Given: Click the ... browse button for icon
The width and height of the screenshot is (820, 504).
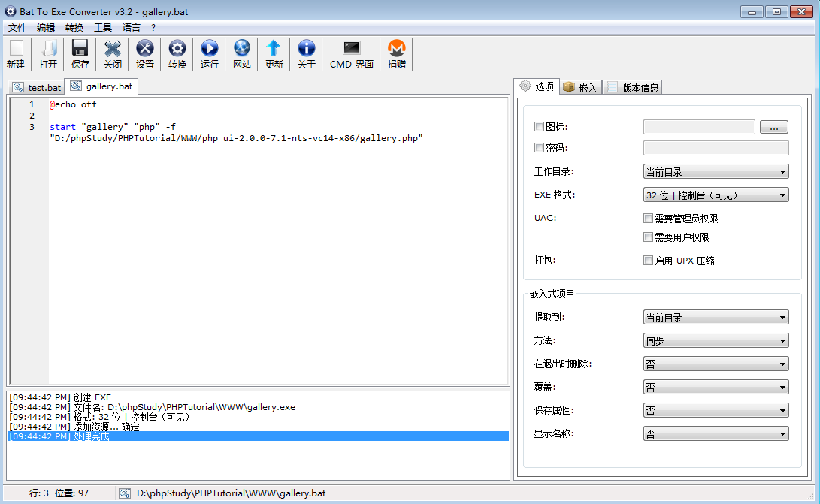Looking at the screenshot, I should [774, 127].
